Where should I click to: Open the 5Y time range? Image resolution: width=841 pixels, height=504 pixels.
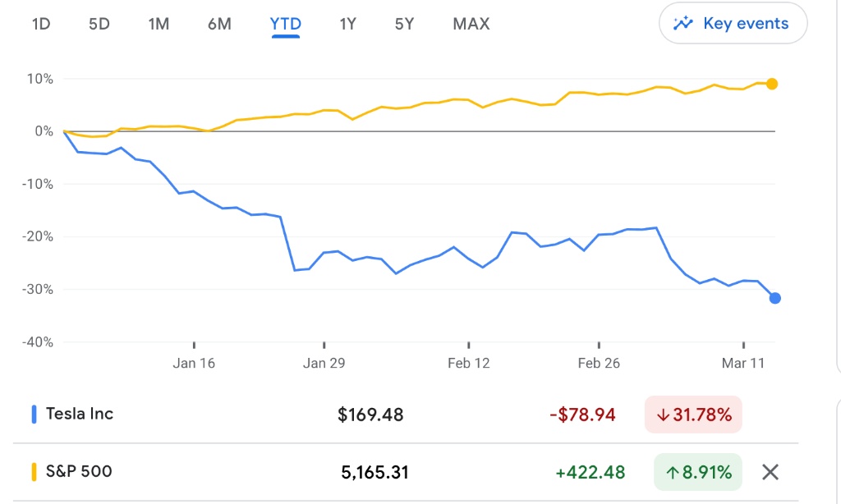pyautogui.click(x=404, y=24)
